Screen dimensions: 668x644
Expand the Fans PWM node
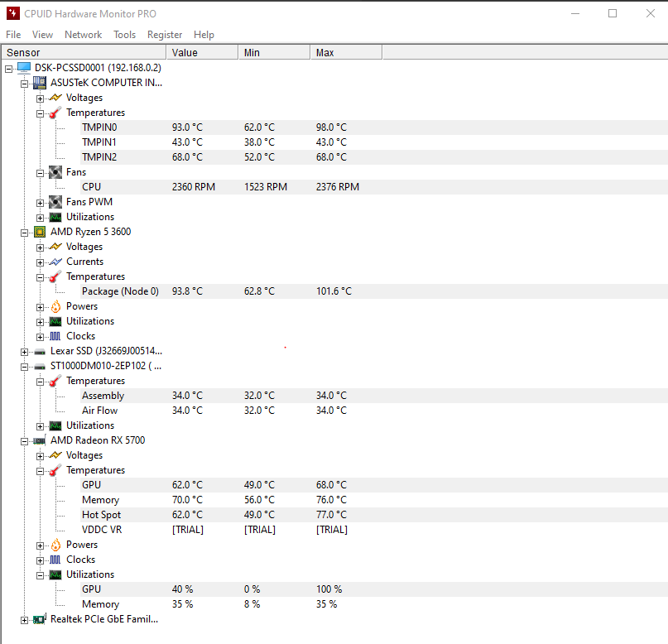point(40,203)
